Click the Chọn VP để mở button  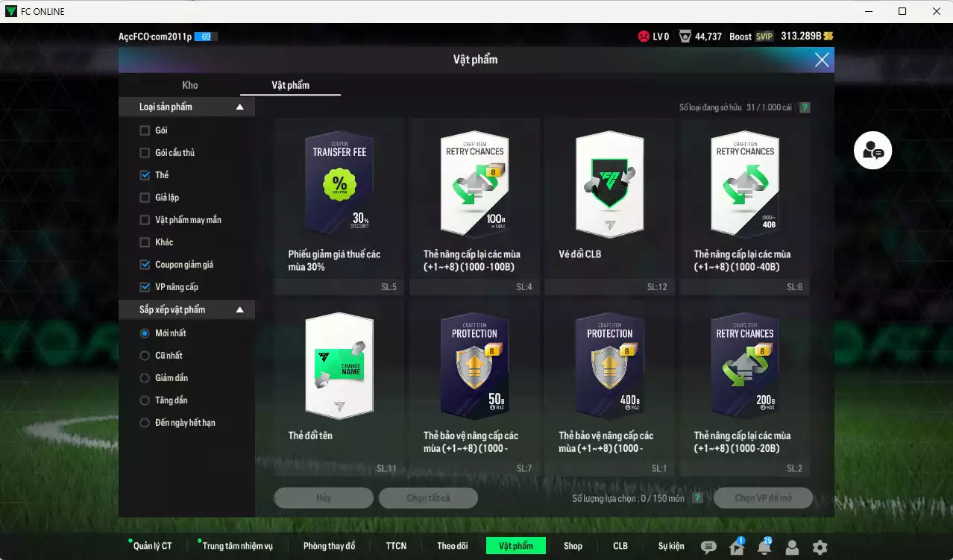762,498
